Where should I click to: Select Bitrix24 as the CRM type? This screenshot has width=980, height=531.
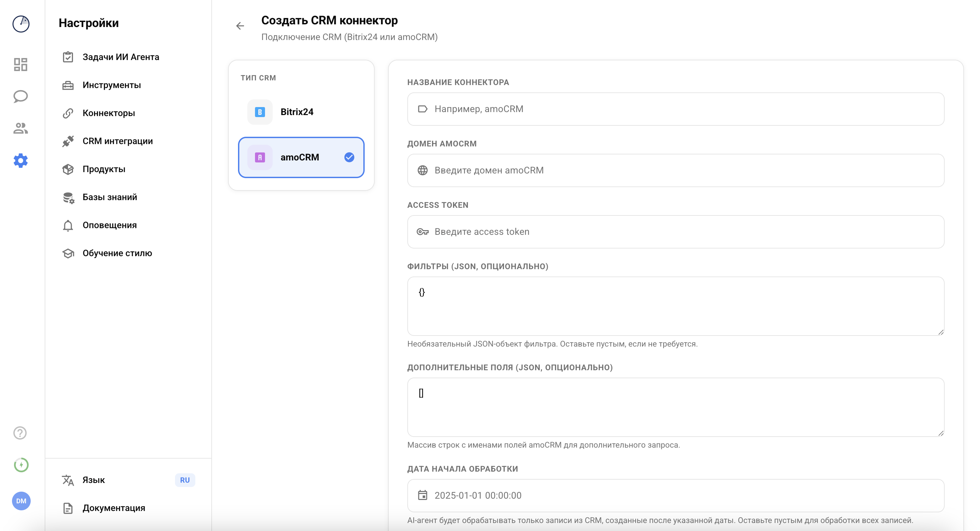tap(301, 111)
